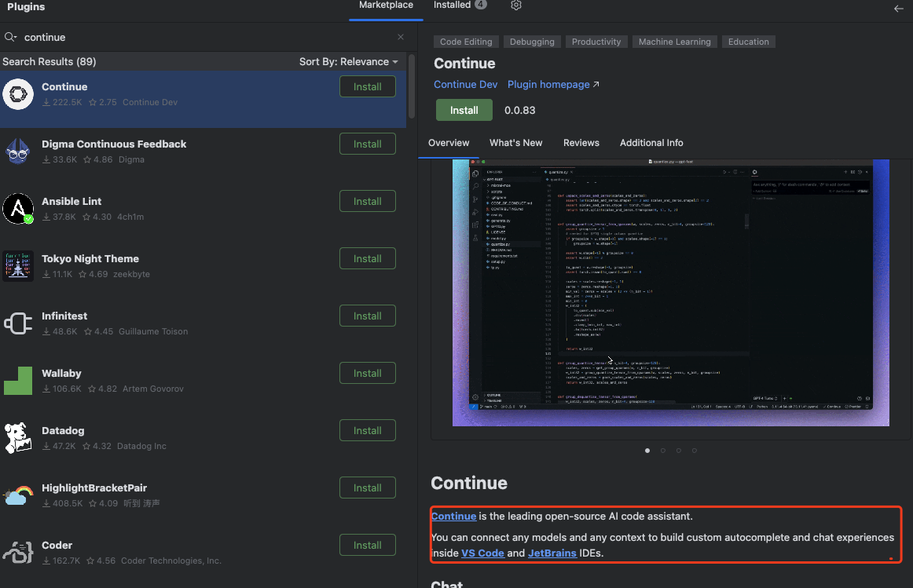Install HighlightBracketPair plugin
Screen dimensions: 913x588
368,488
